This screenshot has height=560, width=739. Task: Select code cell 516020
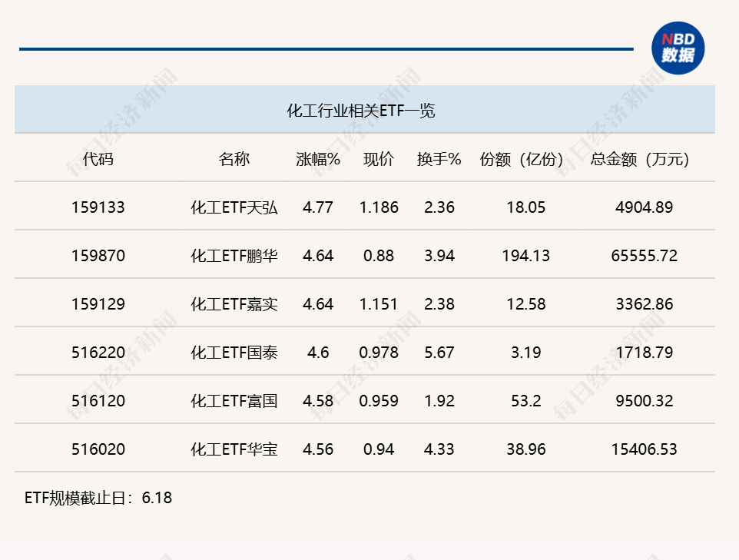98,449
